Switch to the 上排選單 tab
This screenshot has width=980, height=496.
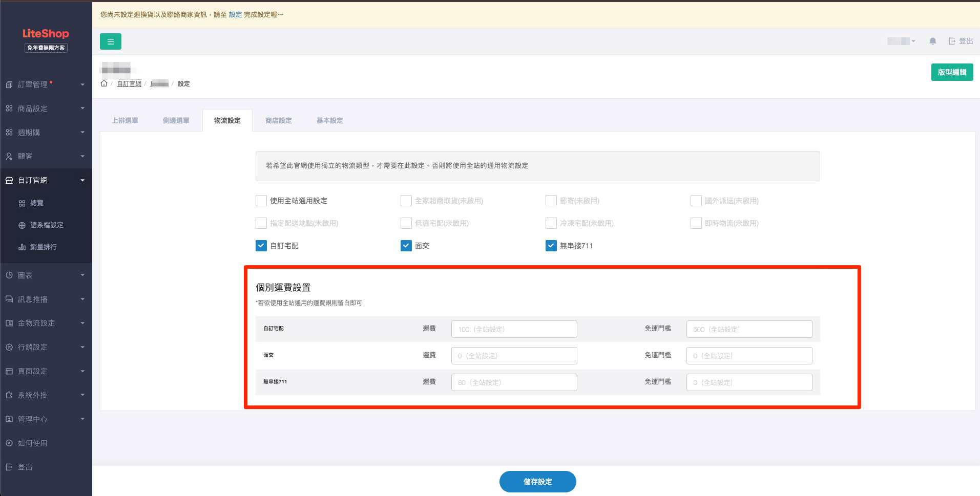click(x=125, y=121)
